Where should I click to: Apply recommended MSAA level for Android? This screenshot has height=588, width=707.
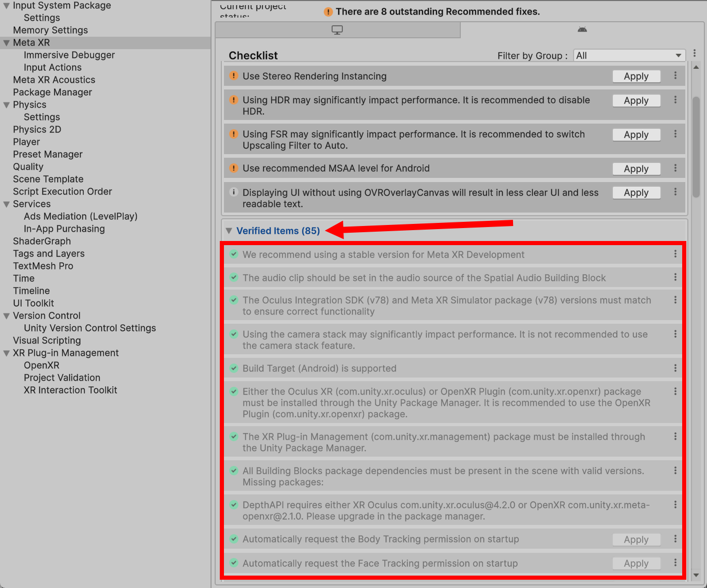tap(636, 169)
